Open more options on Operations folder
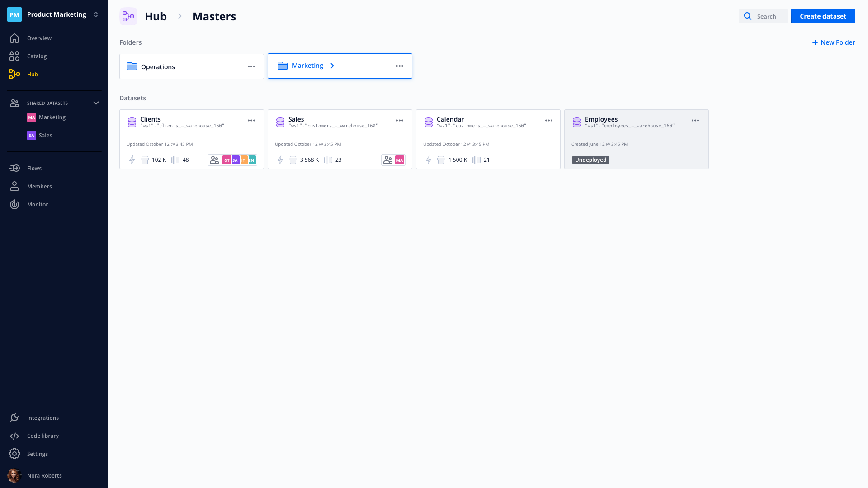Image resolution: width=868 pixels, height=488 pixels. click(x=251, y=66)
